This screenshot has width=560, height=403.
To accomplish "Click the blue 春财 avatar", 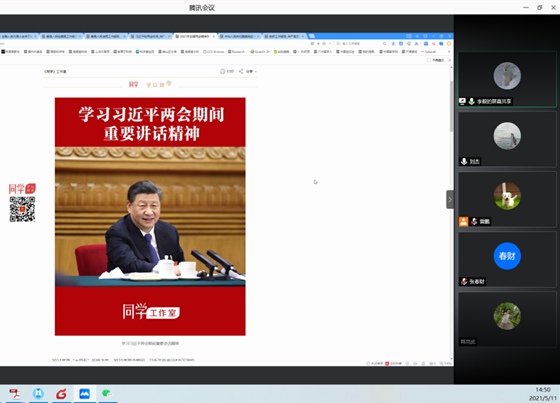I will point(507,256).
